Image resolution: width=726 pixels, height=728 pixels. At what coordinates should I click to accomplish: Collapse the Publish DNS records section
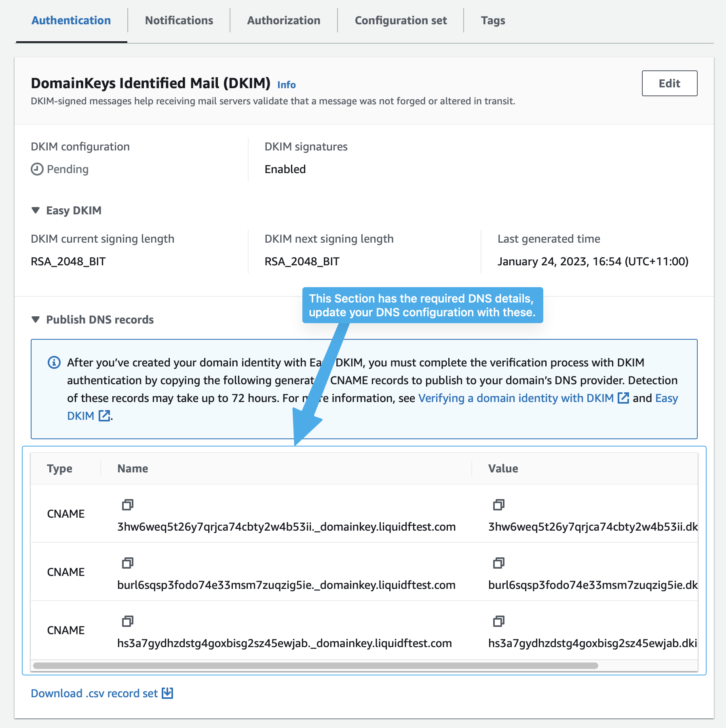coord(36,320)
